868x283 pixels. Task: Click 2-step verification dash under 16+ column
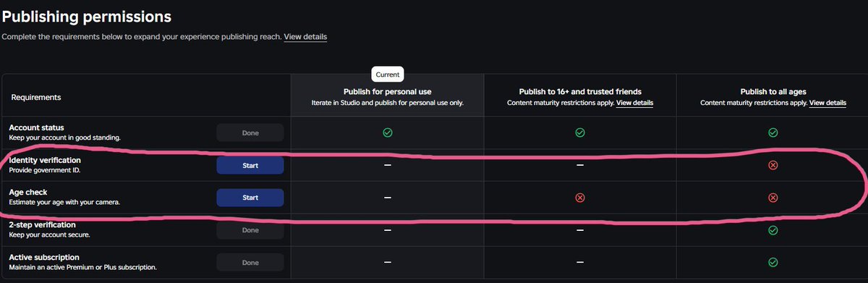point(579,229)
